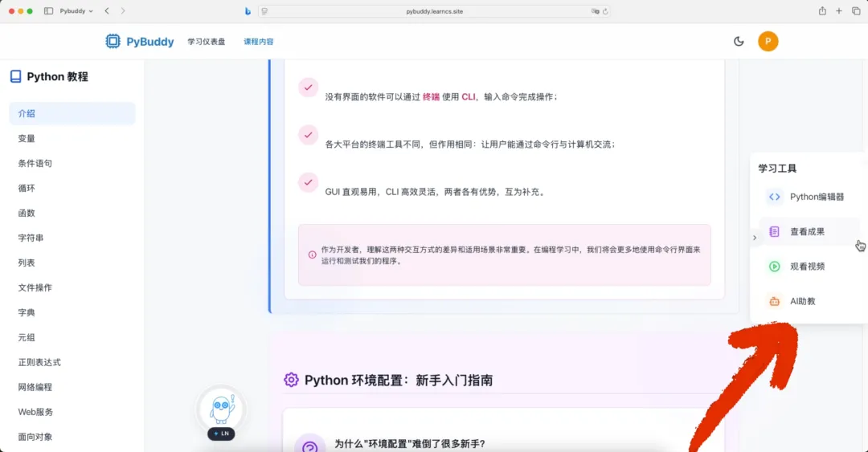Click the checkmark beside the 终端 CLI line
Viewport: 868px width, 452px height.
[309, 88]
